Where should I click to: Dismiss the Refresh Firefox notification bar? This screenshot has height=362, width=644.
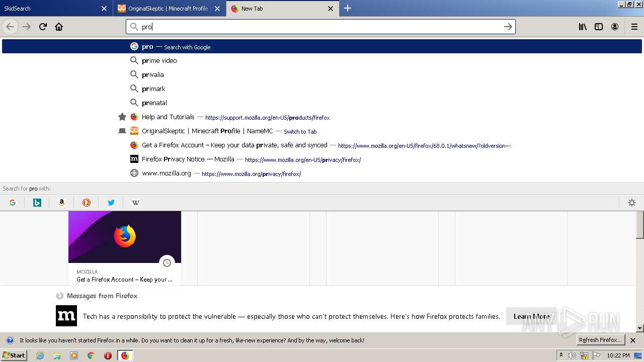633,340
